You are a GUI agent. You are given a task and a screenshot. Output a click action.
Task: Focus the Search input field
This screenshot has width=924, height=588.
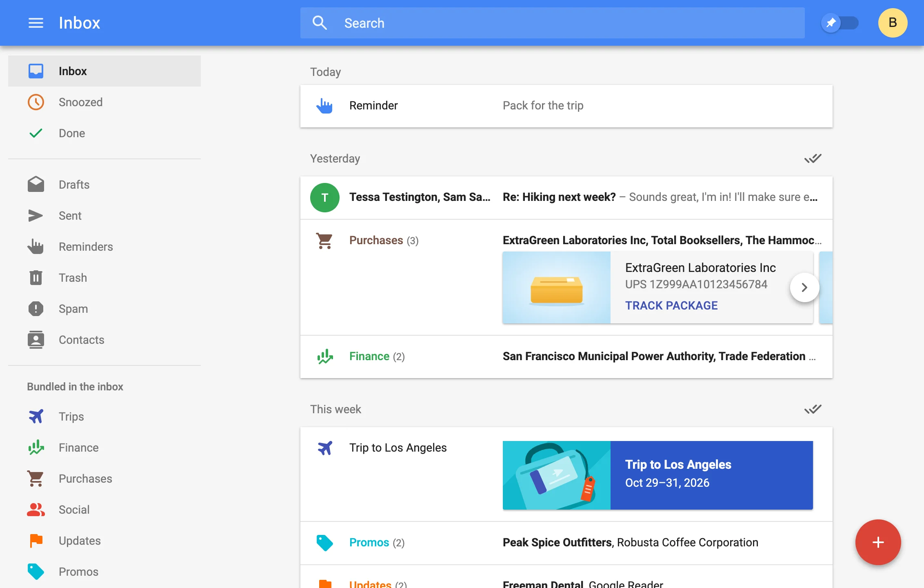[x=552, y=23]
